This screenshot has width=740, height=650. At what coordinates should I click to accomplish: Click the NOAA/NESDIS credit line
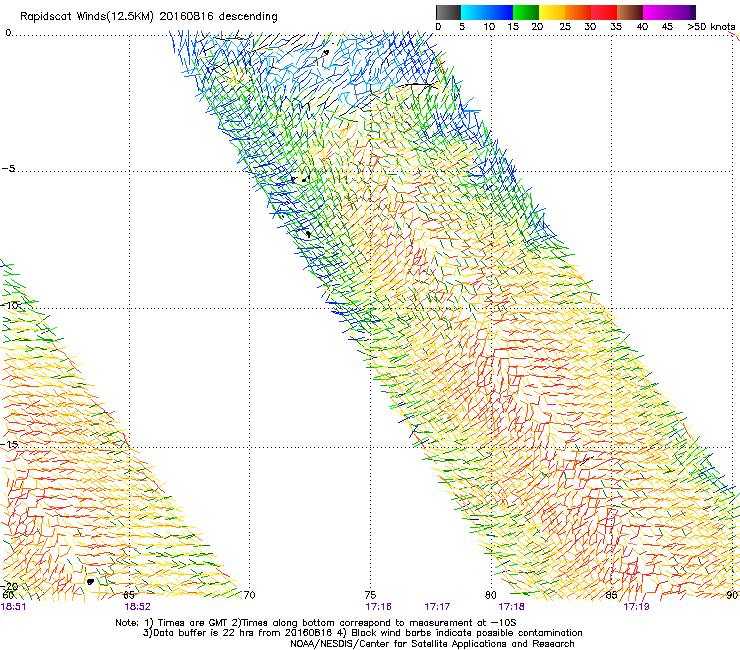click(x=432, y=644)
